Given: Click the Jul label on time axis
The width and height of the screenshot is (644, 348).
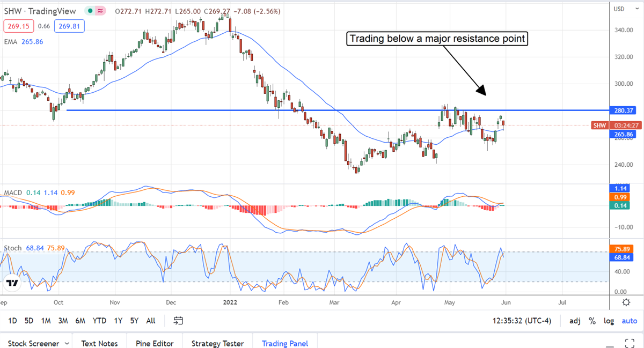Looking at the screenshot, I should (562, 302).
